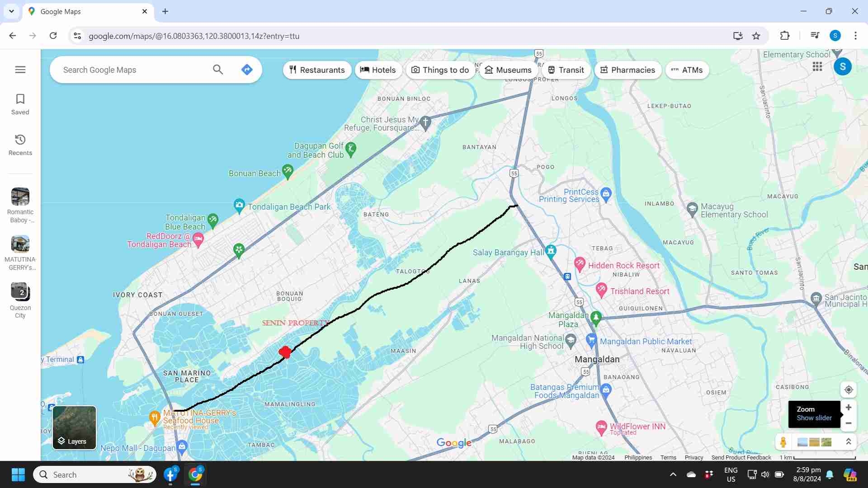Show hidden system tray icons
The image size is (868, 488).
pyautogui.click(x=673, y=474)
